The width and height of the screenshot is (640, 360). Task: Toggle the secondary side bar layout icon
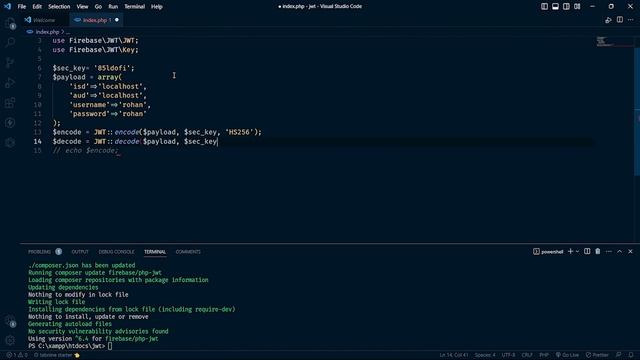(566, 7)
